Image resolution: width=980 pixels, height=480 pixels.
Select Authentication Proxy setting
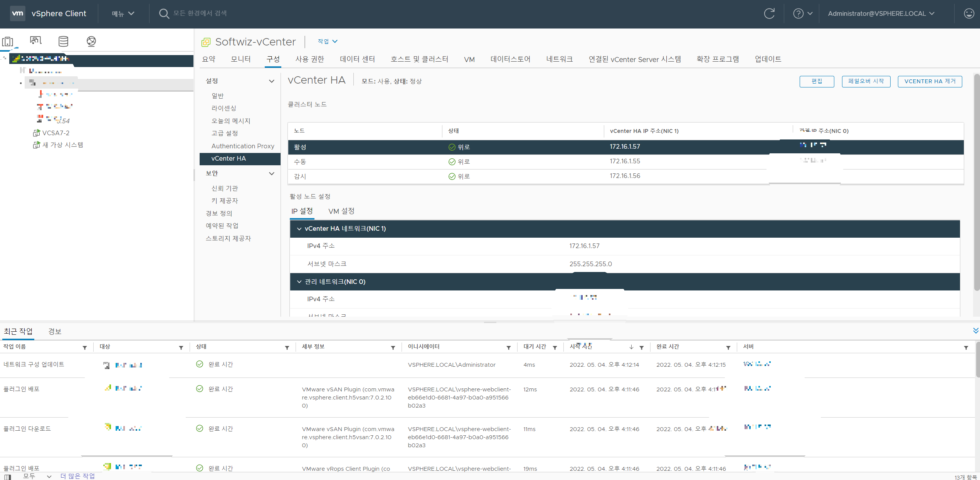click(243, 146)
